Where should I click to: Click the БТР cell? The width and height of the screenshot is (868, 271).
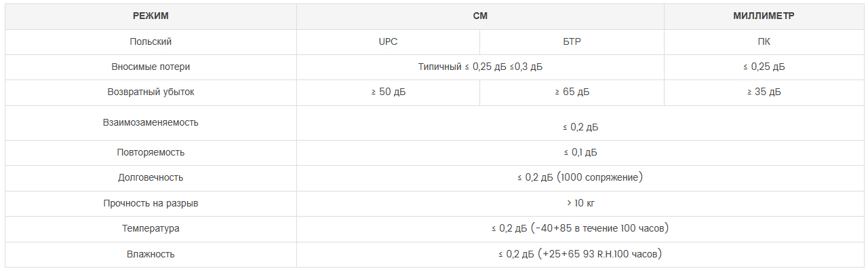(x=572, y=41)
